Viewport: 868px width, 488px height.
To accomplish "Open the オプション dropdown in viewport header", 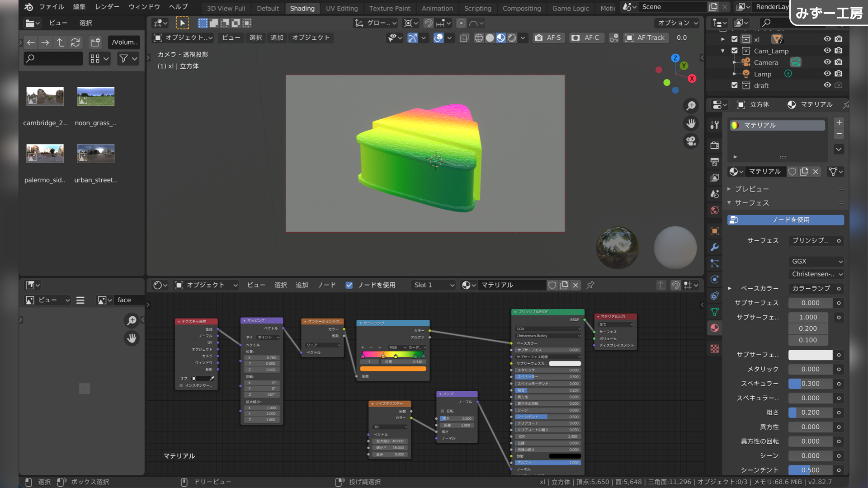I will 678,23.
